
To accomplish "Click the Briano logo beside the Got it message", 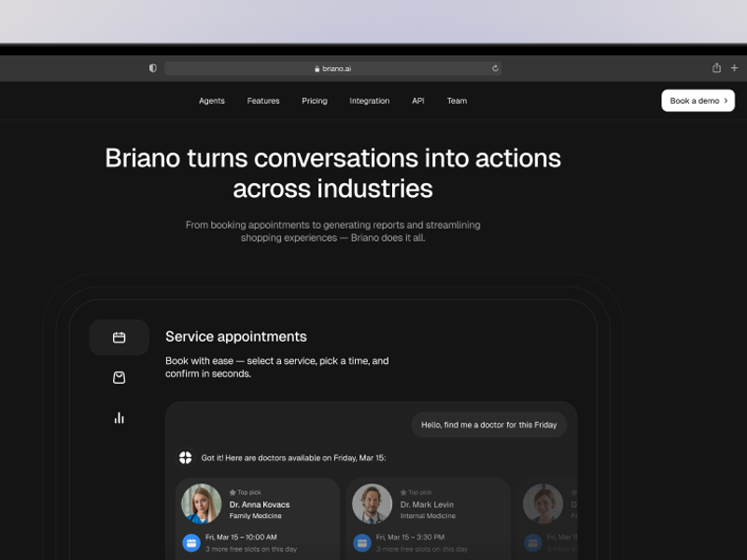I will tap(184, 457).
